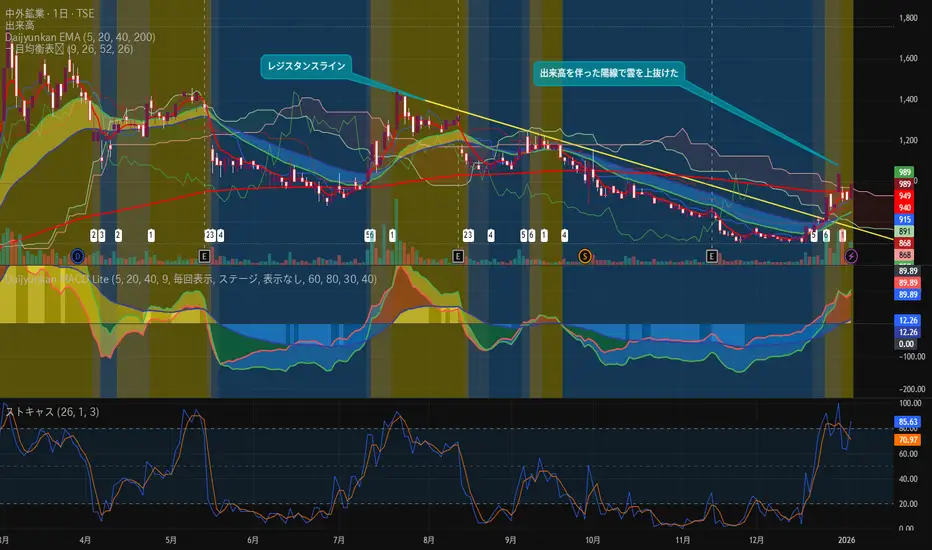
Task: Click the 1,400 price axis level
Action: [x=908, y=100]
